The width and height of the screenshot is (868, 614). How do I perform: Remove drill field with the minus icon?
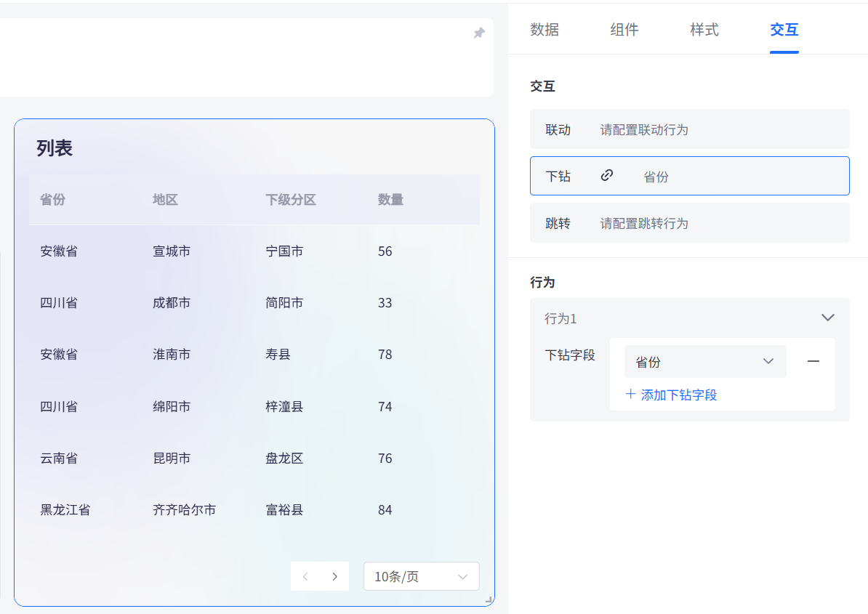point(813,361)
